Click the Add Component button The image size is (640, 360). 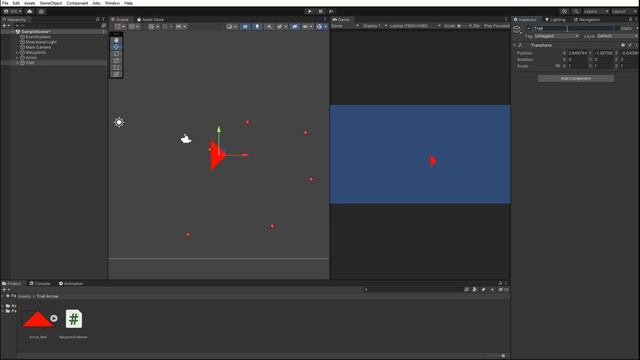tap(576, 78)
